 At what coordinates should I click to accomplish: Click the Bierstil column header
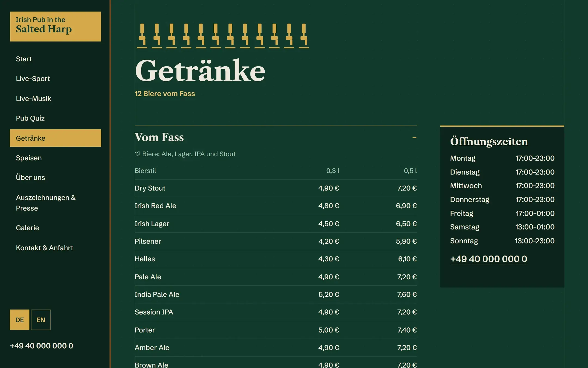[145, 171]
